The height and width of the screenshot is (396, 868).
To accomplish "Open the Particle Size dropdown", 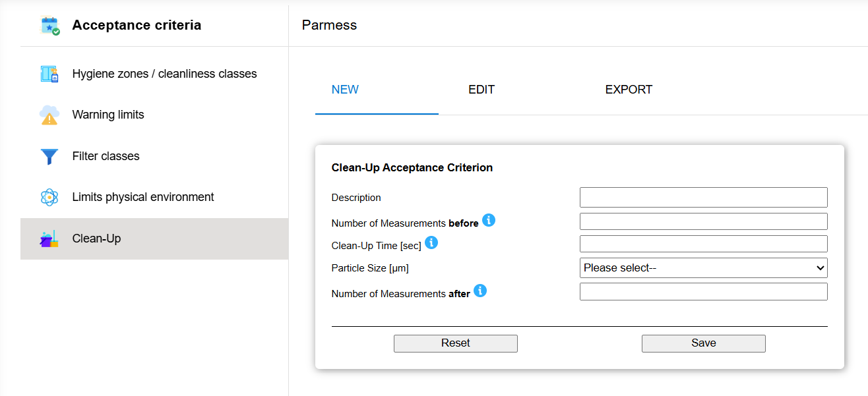I will [x=703, y=268].
